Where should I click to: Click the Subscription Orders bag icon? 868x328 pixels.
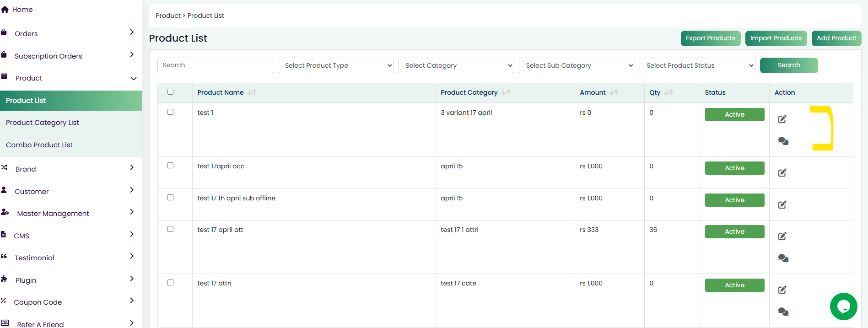4,54
